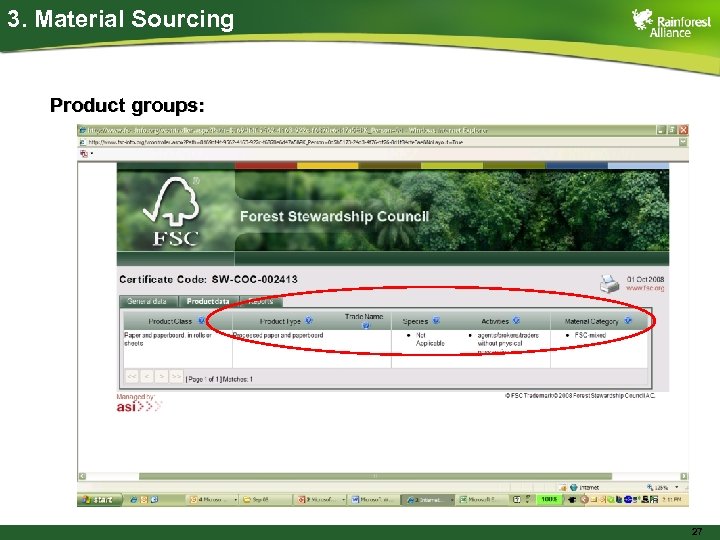Image resolution: width=720 pixels, height=540 pixels.
Task: Click help icon beside Product Class header
Action: (x=201, y=321)
